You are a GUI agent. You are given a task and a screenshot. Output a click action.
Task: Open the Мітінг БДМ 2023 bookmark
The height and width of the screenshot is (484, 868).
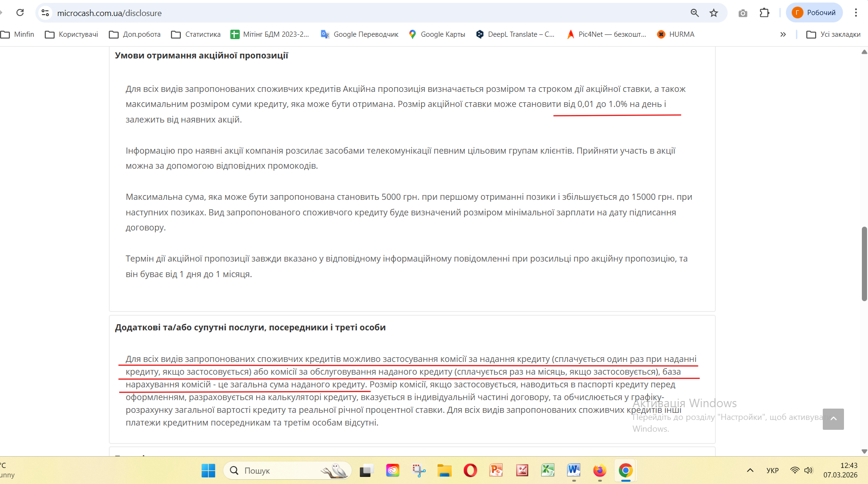[x=270, y=34]
